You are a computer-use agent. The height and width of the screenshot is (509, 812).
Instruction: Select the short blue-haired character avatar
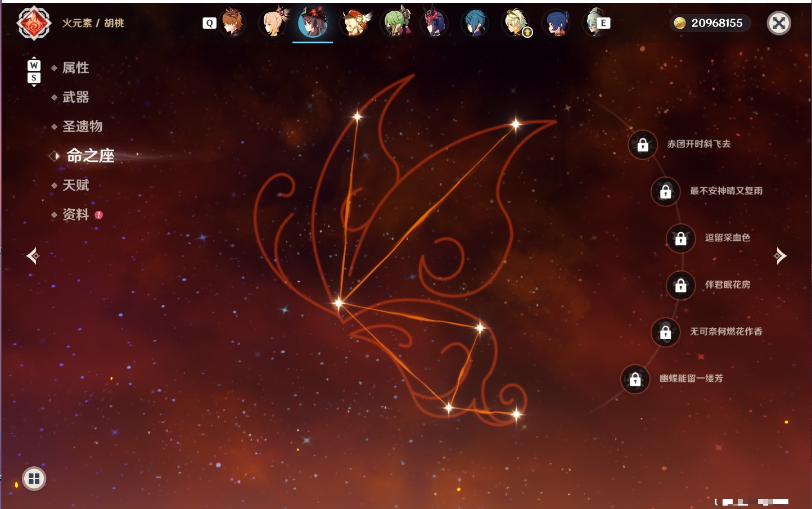pos(475,23)
